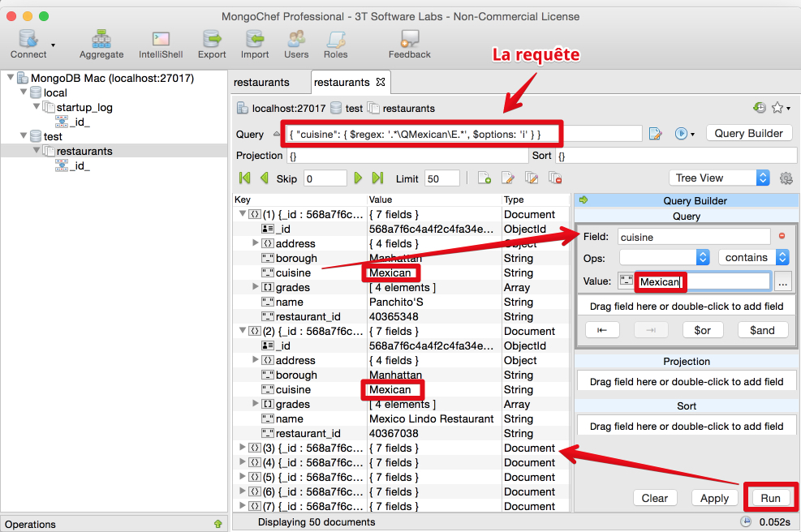Viewport: 801px width, 532px height.
Task: Click the Limit value field
Action: point(441,178)
